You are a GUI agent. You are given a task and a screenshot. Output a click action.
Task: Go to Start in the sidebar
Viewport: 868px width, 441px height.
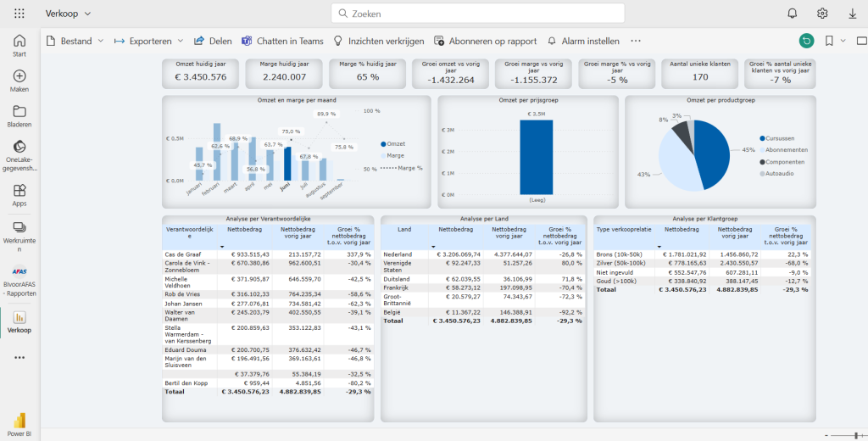19,45
